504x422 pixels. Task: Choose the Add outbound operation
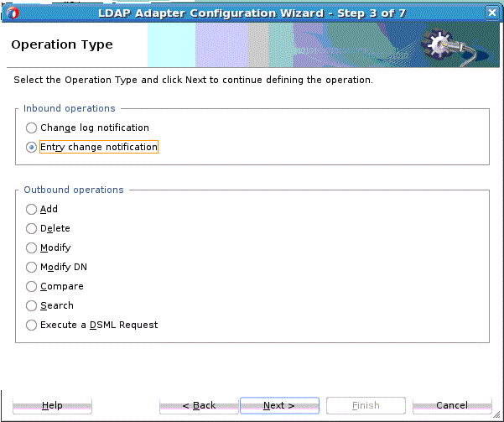[x=31, y=210]
